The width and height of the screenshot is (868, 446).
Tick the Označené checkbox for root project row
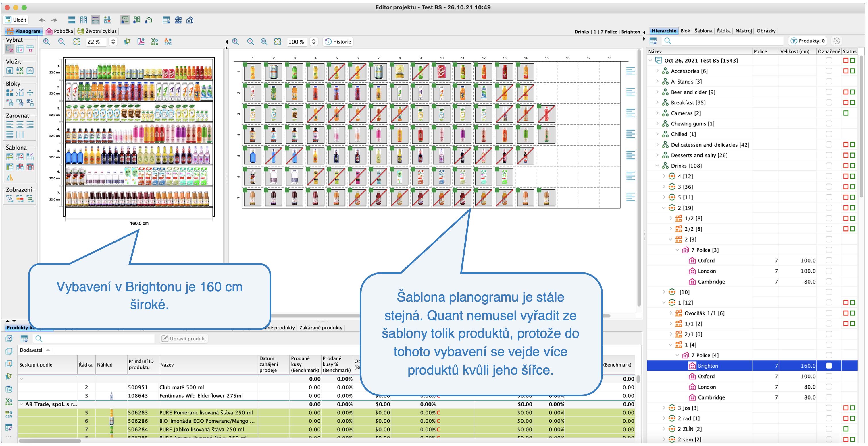829,61
